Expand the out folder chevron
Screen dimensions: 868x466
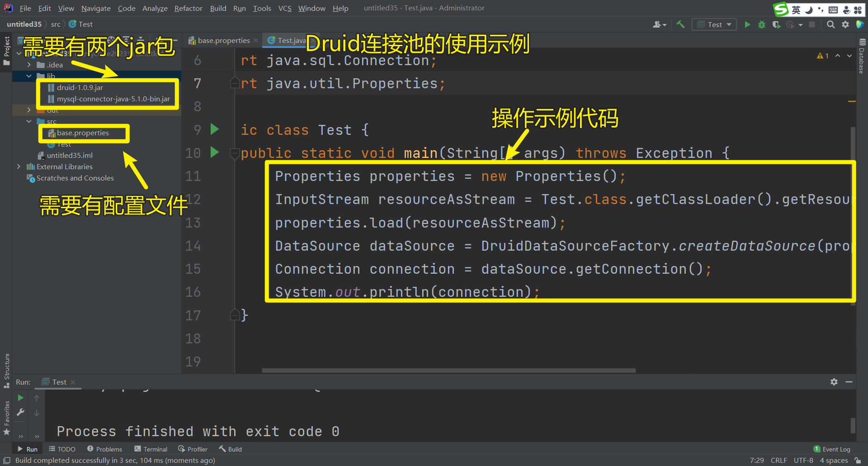tap(29, 110)
